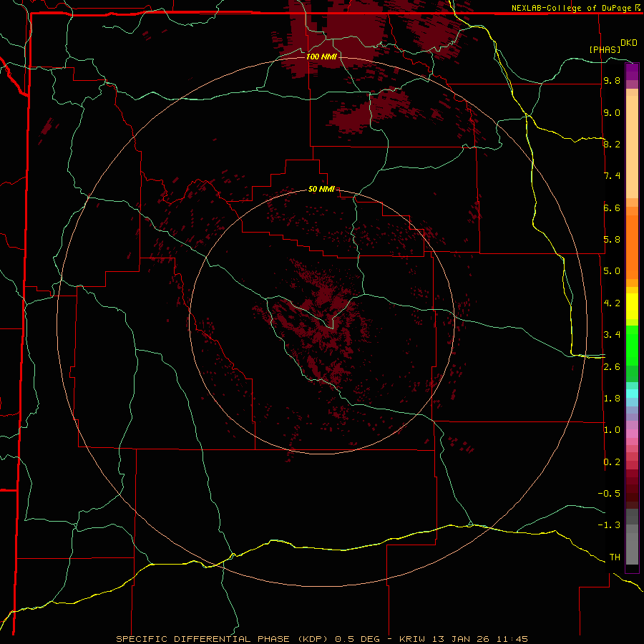
Task: Click the 4.2 value on color scale
Action: (x=612, y=303)
